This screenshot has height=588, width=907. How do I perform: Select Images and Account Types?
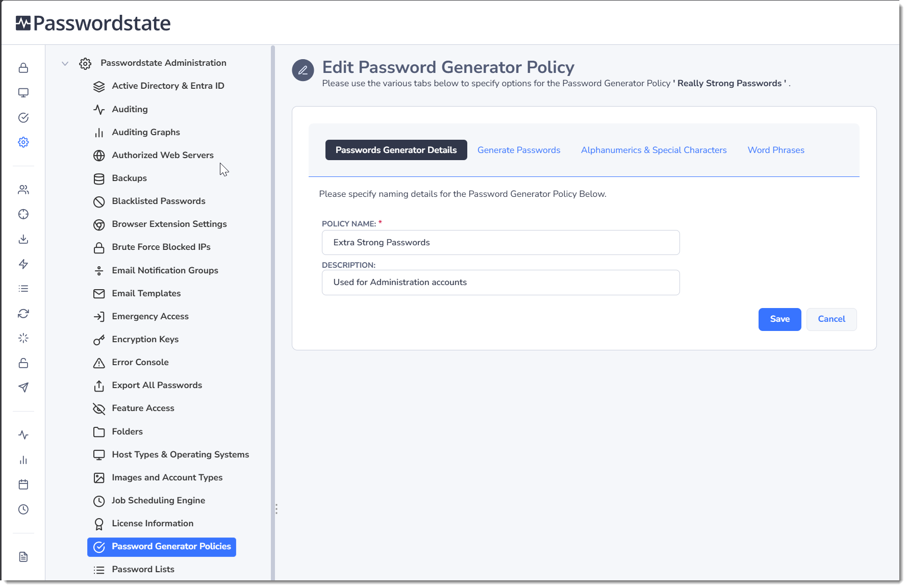[167, 477]
